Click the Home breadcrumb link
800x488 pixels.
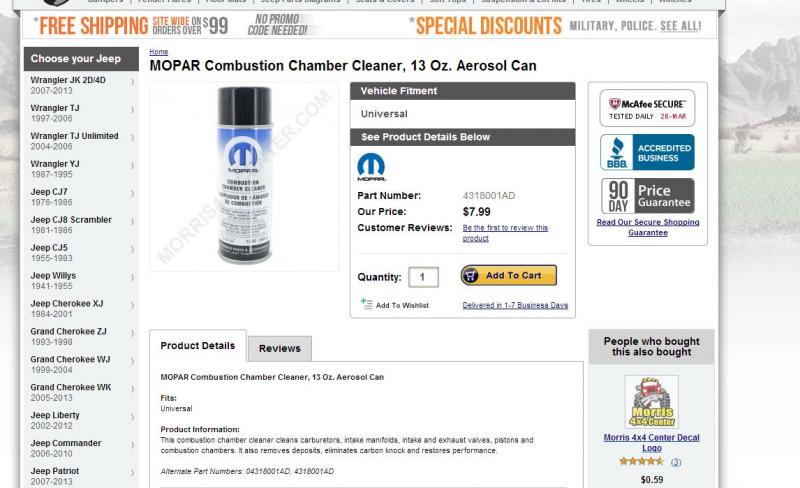coord(159,52)
